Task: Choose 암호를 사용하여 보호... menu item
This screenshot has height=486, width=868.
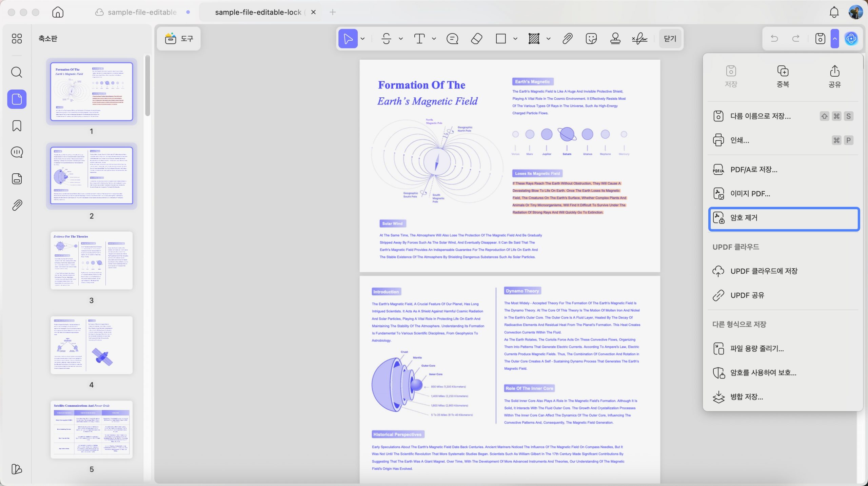Action: click(783, 372)
